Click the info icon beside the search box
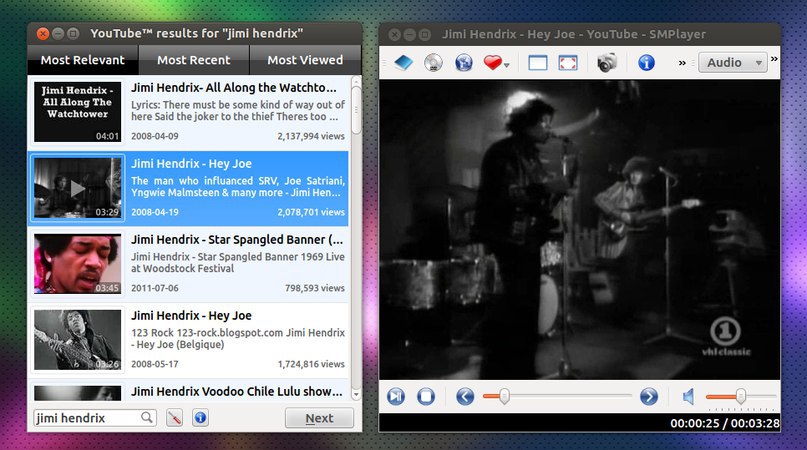 (200, 418)
